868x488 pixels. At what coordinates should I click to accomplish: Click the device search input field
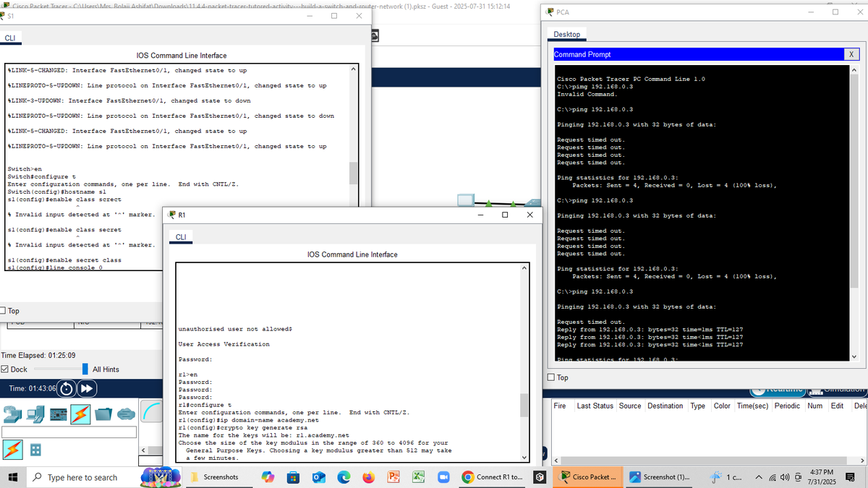[x=69, y=432]
